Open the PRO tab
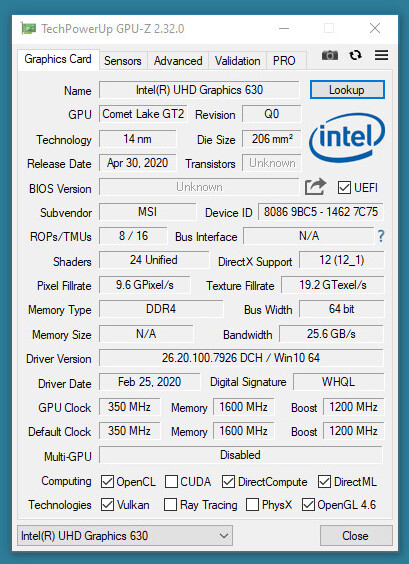409x564 pixels. click(x=284, y=61)
